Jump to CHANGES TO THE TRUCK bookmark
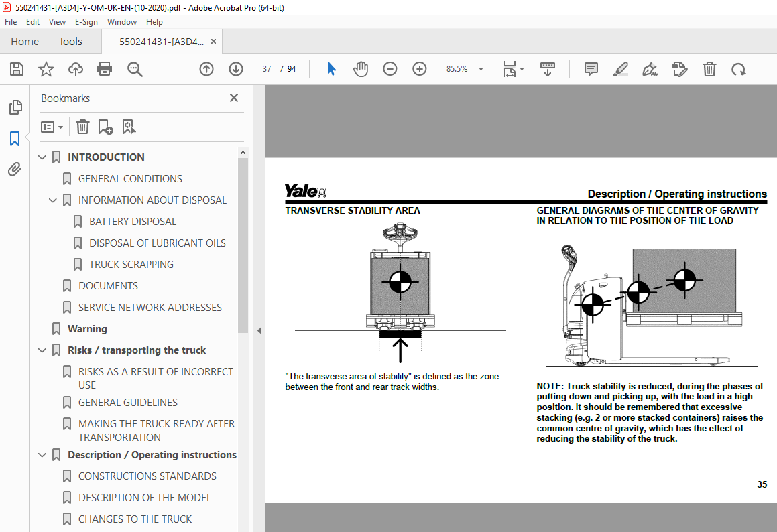This screenshot has width=777, height=532. coord(135,519)
